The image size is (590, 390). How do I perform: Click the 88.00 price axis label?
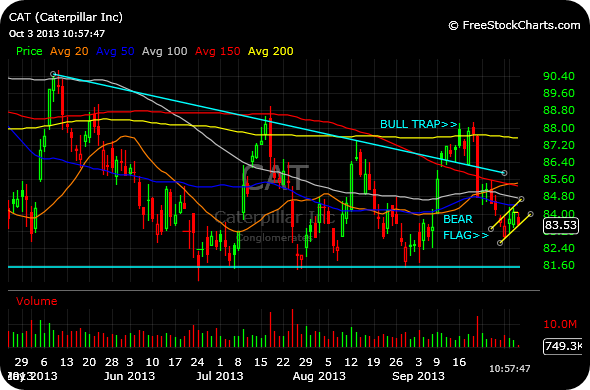(x=559, y=128)
